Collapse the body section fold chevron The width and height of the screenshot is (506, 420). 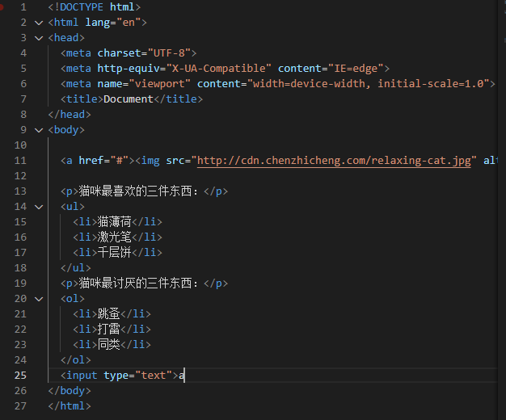(x=38, y=130)
